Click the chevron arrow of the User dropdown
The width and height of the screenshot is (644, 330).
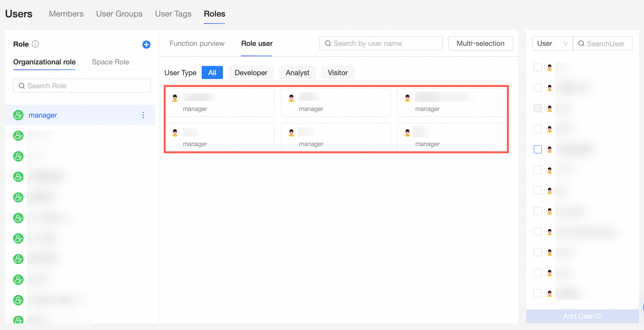(565, 44)
